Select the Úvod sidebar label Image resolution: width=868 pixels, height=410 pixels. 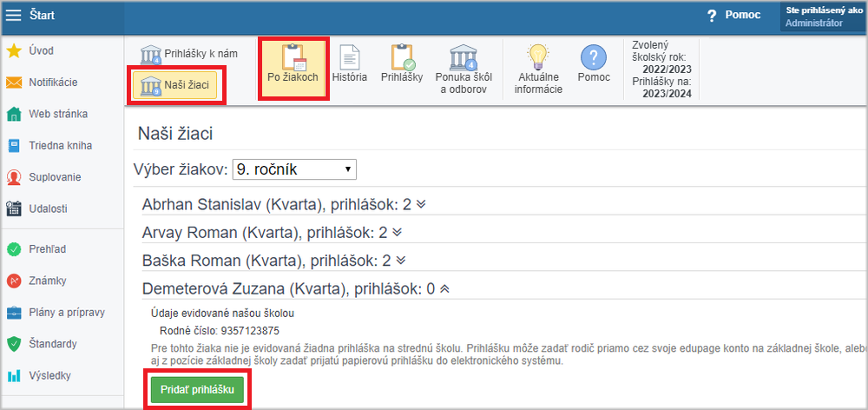click(41, 51)
